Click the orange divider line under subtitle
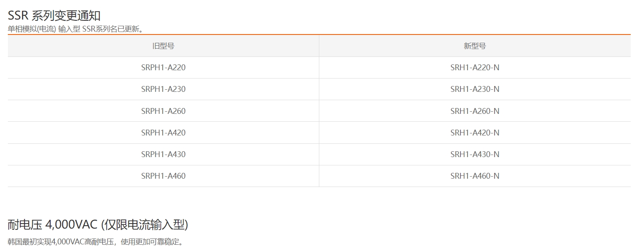Screen dimensions: 644x251 319,34
